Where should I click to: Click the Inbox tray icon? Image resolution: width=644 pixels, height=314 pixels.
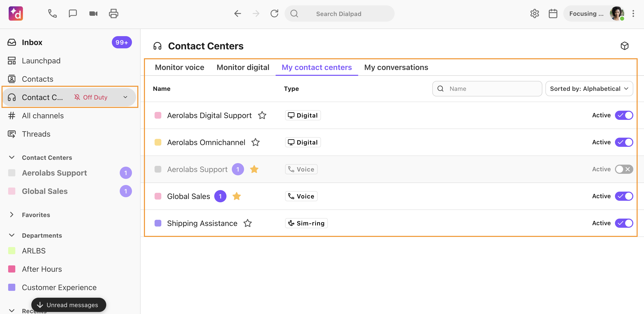12,42
